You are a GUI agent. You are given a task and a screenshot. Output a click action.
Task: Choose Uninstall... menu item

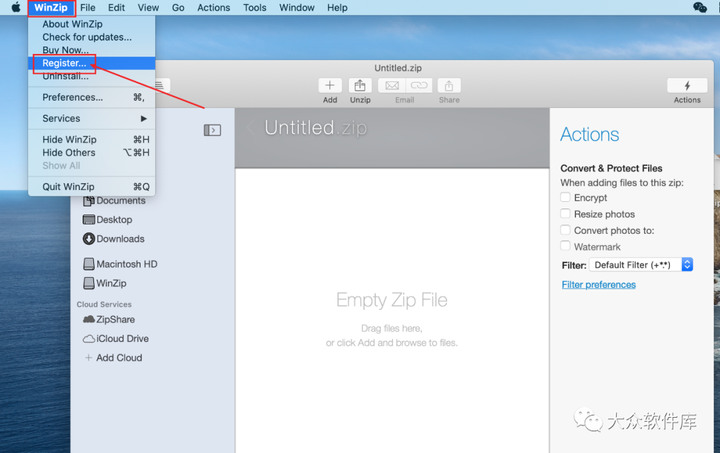point(91,76)
